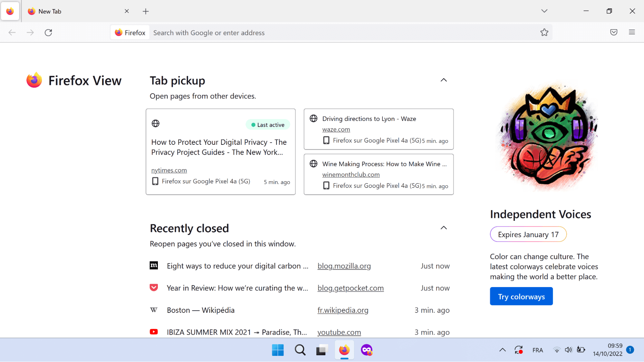644x362 pixels.
Task: Click the YouTube icon beside IBIZA SUMMER MIX
Action: (x=154, y=332)
